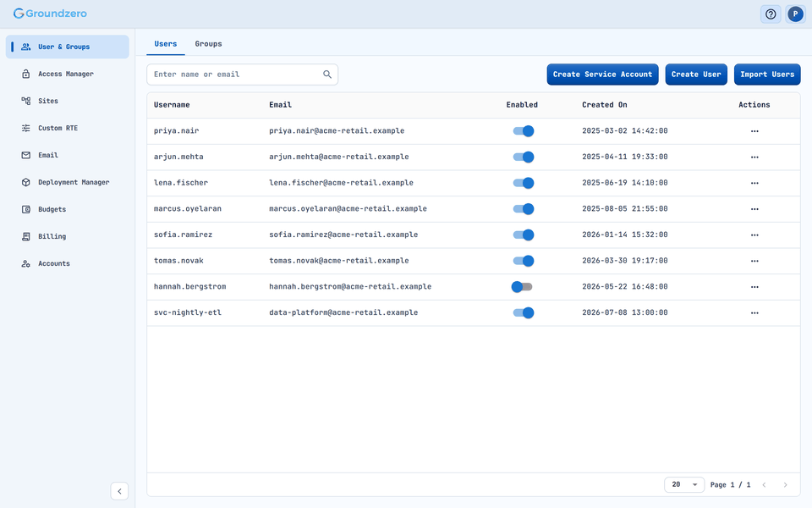812x508 pixels.
Task: Open the profile avatar labeled P
Action: [x=795, y=14]
